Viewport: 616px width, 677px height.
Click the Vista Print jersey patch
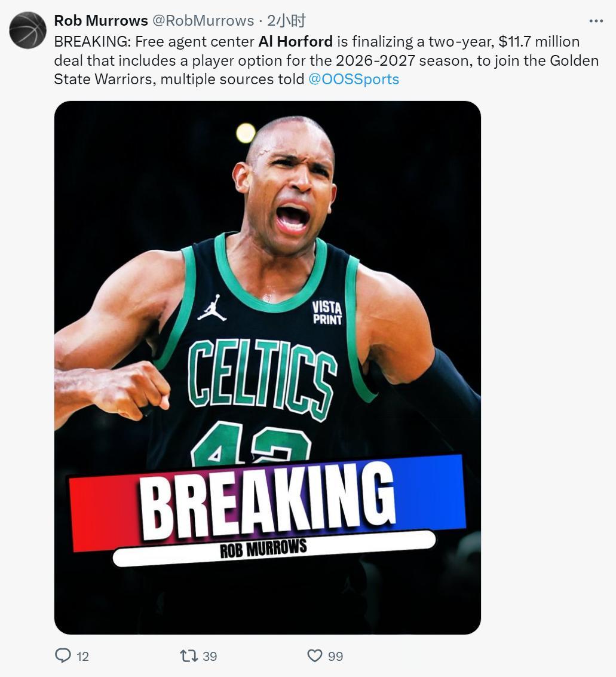click(327, 313)
